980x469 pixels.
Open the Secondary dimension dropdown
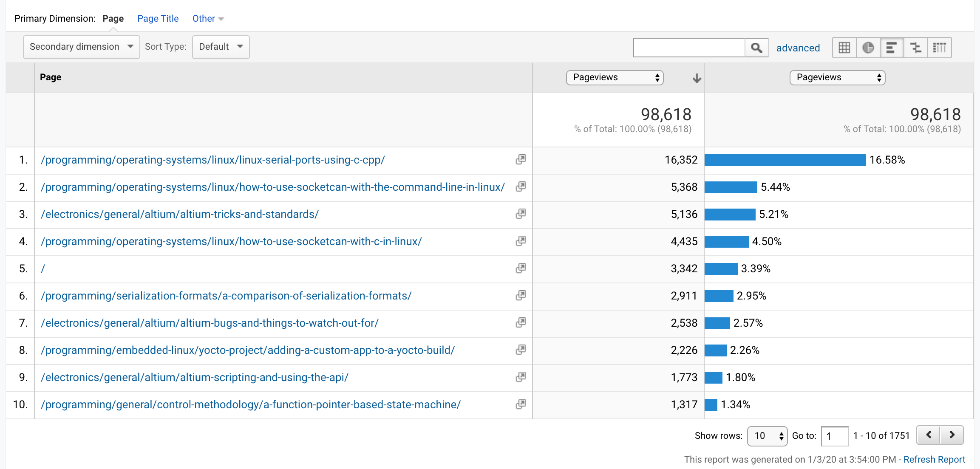click(81, 47)
